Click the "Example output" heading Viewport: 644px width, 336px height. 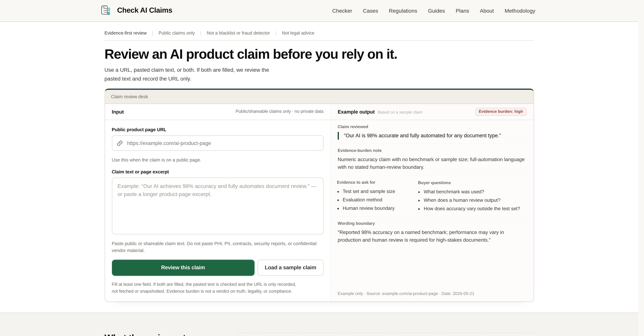pos(356,112)
